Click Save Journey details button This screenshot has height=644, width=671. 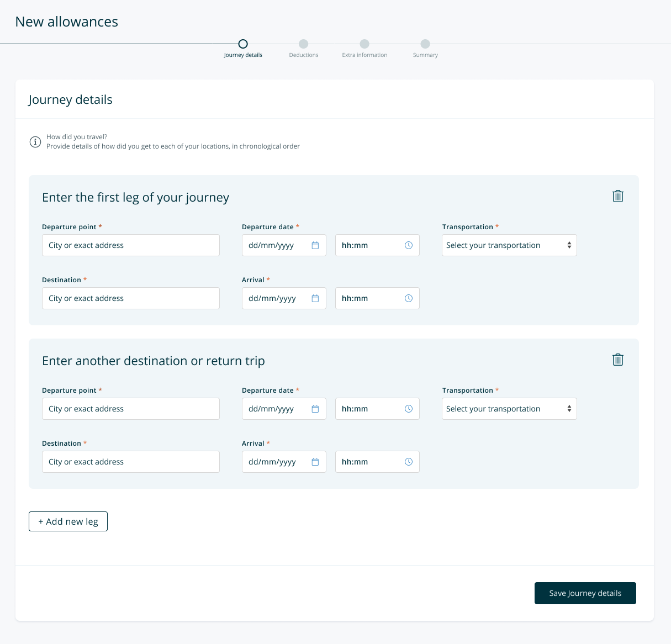point(585,593)
